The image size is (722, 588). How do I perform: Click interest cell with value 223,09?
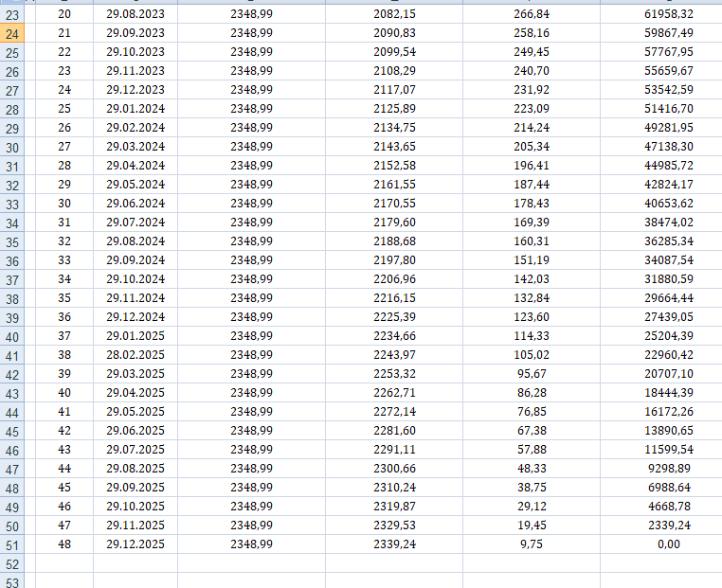coord(531,109)
